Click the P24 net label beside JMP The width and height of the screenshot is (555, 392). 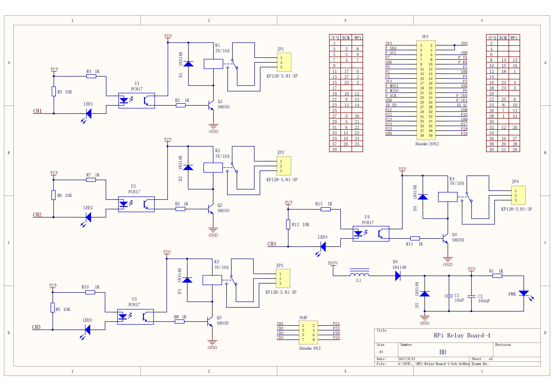pos(336,324)
